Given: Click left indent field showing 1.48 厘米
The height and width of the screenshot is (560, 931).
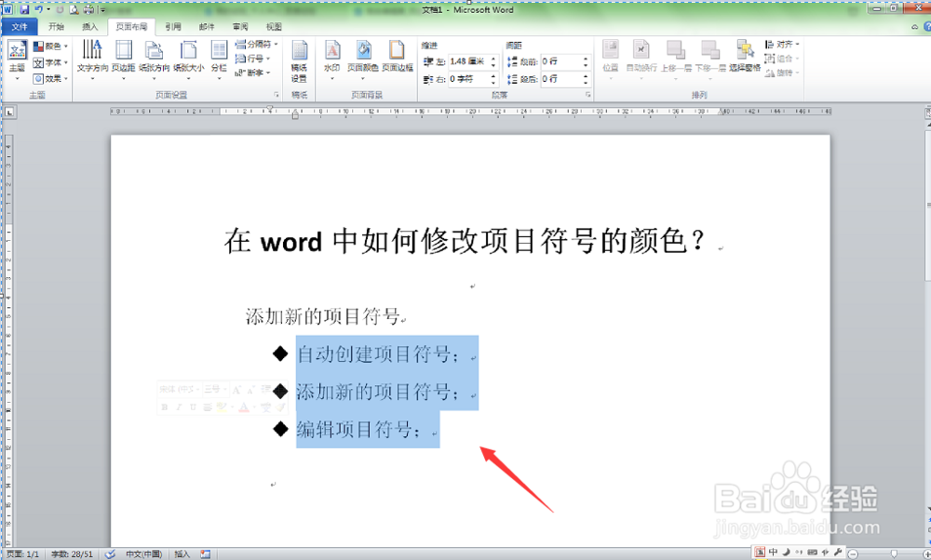Looking at the screenshot, I should pyautogui.click(x=468, y=61).
